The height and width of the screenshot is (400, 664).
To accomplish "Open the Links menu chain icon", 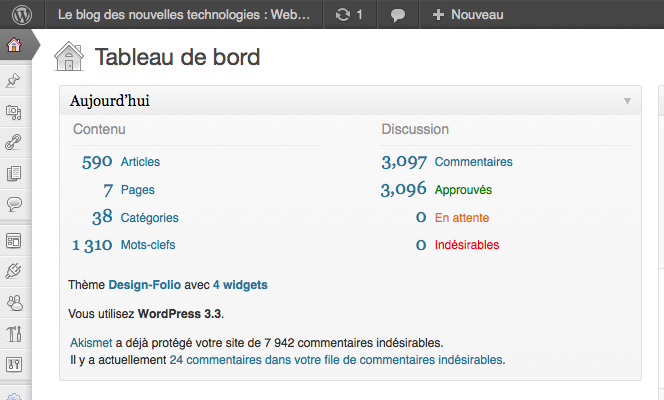I will pos(14,143).
